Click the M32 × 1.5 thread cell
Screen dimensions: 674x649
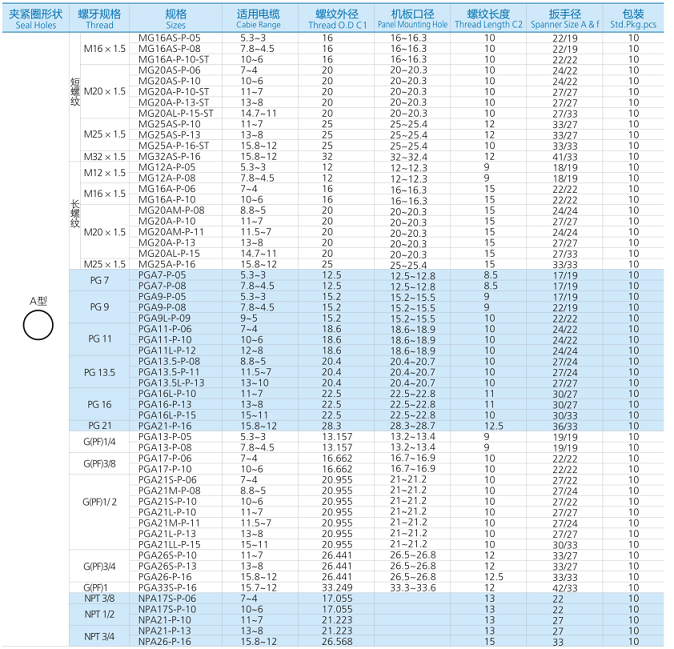pos(104,156)
